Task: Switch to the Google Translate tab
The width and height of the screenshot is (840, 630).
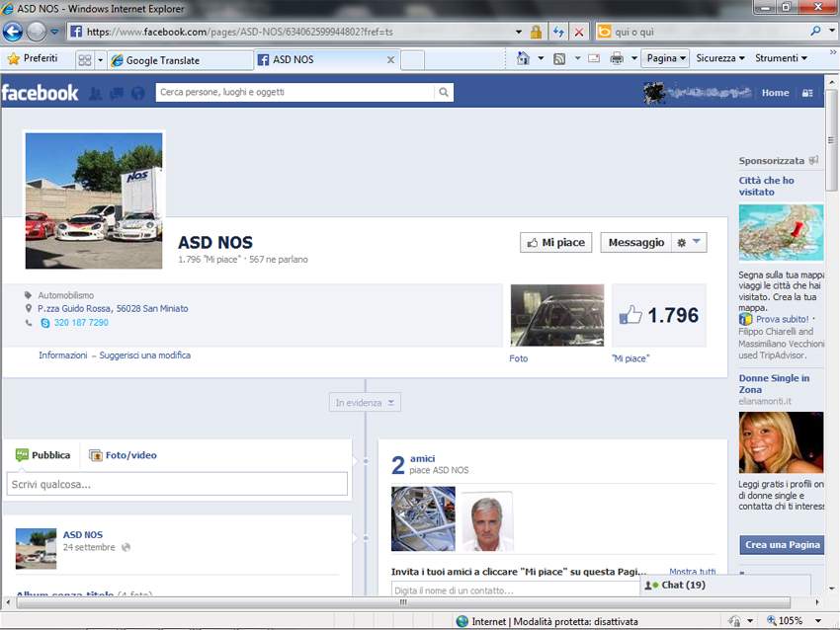Action: [x=180, y=60]
